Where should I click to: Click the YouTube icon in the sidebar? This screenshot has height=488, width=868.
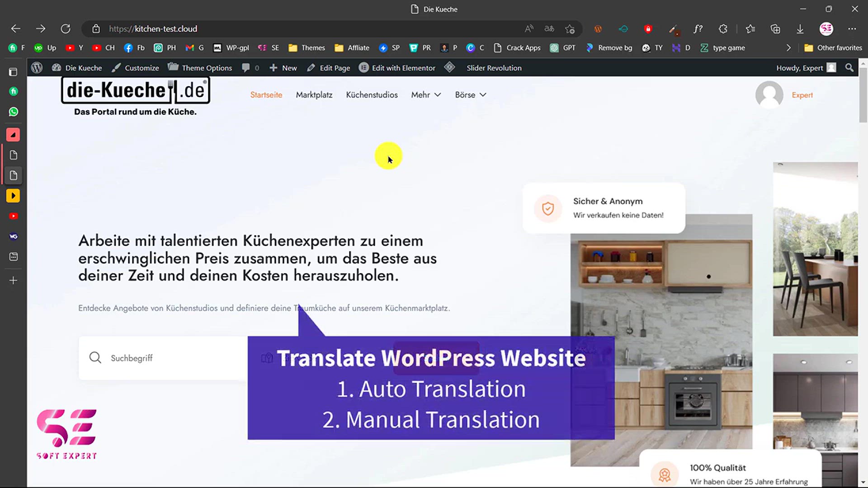tap(14, 216)
